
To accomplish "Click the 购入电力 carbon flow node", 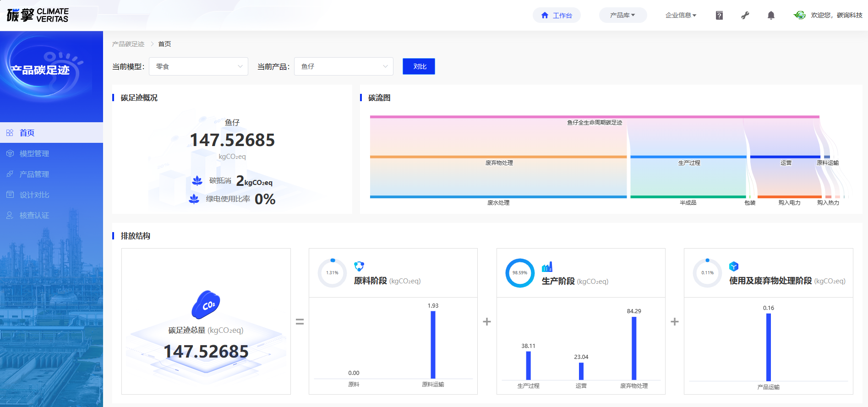I will [x=789, y=197].
